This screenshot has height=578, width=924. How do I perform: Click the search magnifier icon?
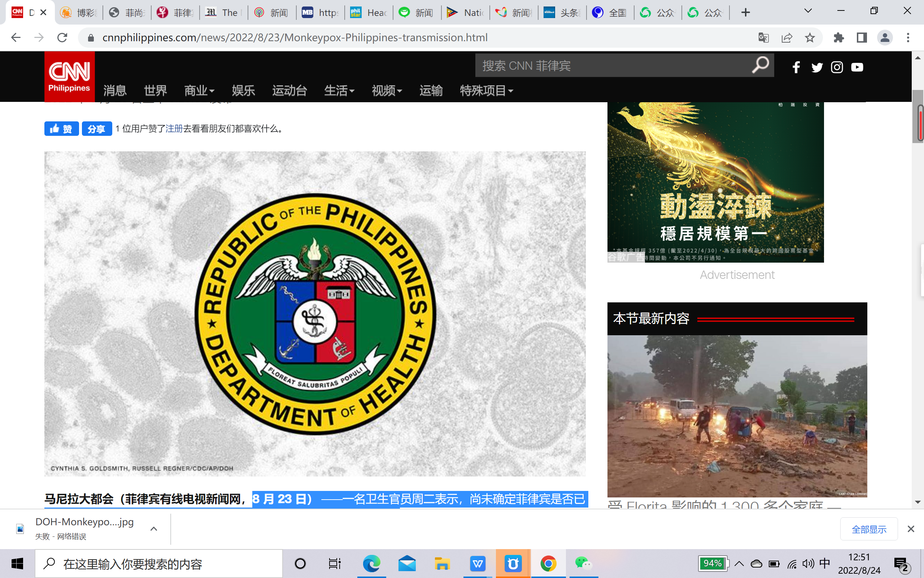760,65
